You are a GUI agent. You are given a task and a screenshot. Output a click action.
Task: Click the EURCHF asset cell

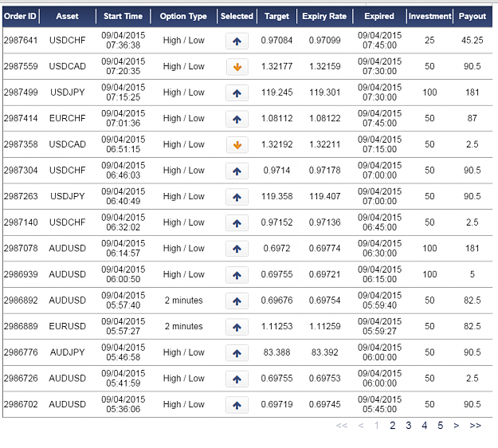point(68,119)
